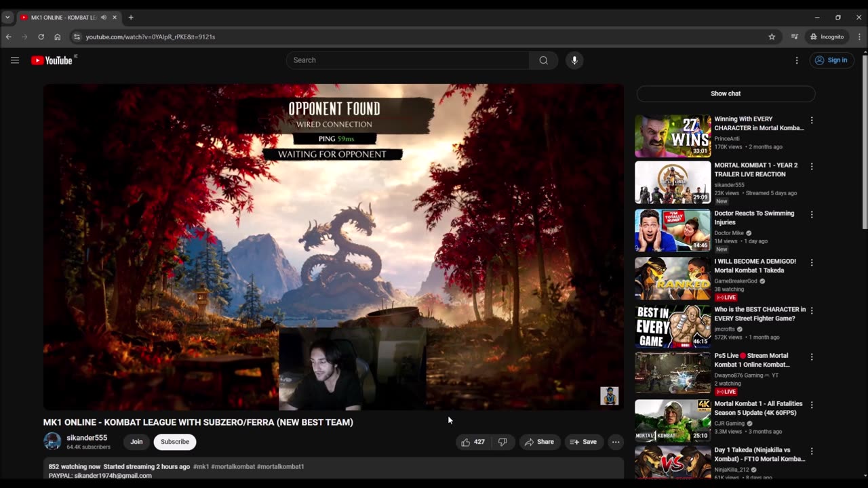The height and width of the screenshot is (488, 868).
Task: Open PrinceAnti channel name
Action: pyautogui.click(x=727, y=138)
